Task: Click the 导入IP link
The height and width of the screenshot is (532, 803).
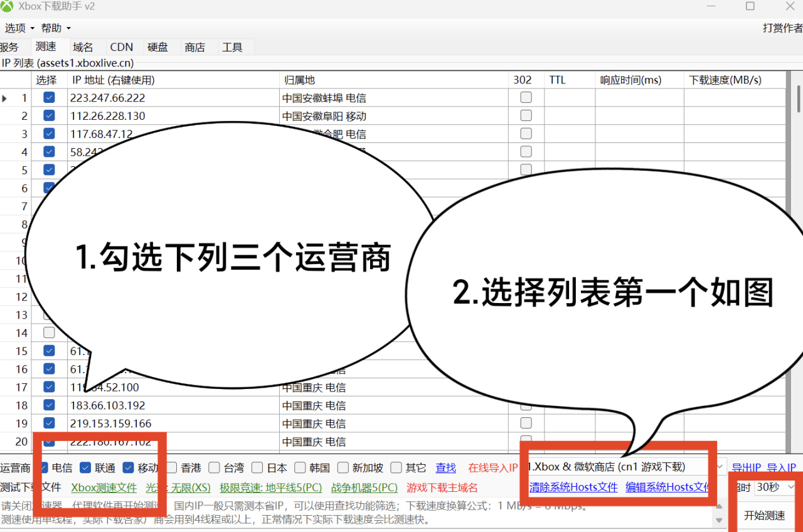Action: [782, 467]
